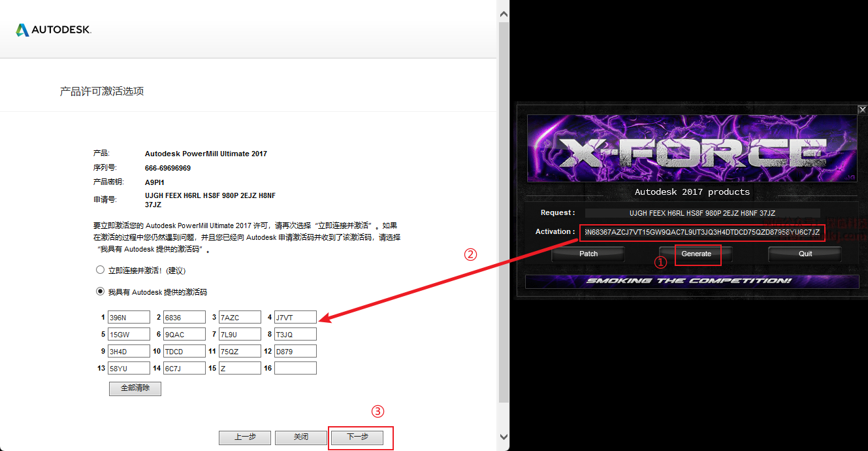Click the serial number 666-69696969
868x451 pixels.
(168, 168)
